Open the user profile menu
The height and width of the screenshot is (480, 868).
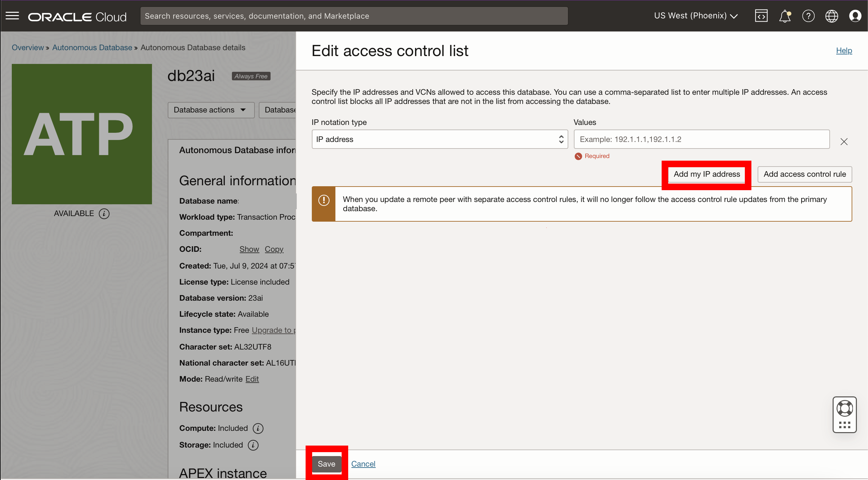coord(855,16)
